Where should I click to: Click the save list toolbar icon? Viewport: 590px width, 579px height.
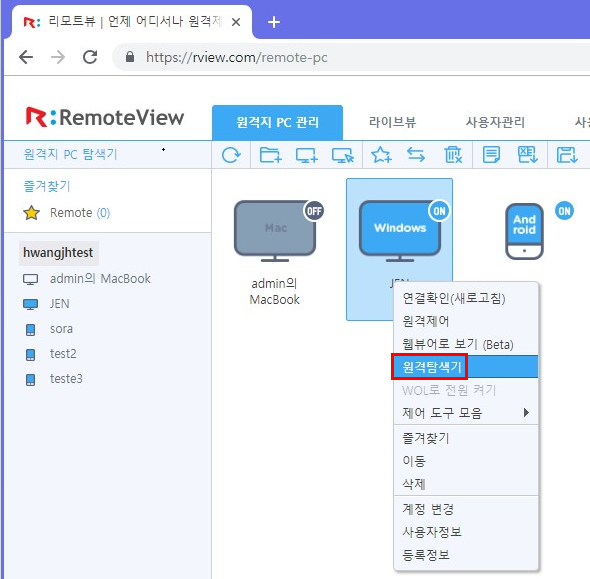(x=567, y=155)
